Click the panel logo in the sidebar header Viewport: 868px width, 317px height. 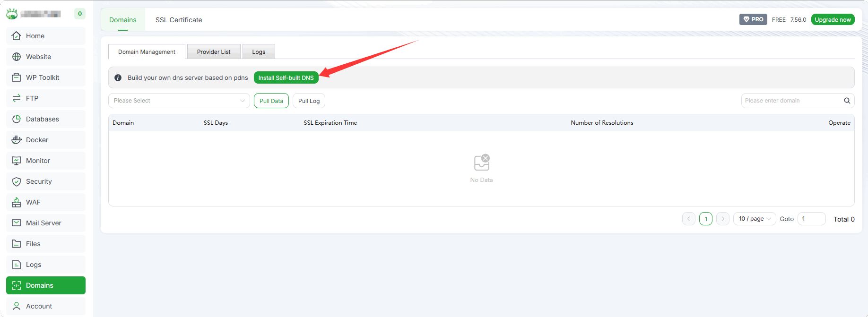click(12, 14)
